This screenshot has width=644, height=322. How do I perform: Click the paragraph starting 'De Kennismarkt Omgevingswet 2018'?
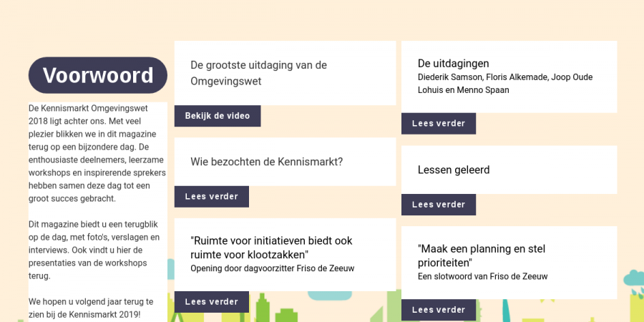[x=97, y=153]
